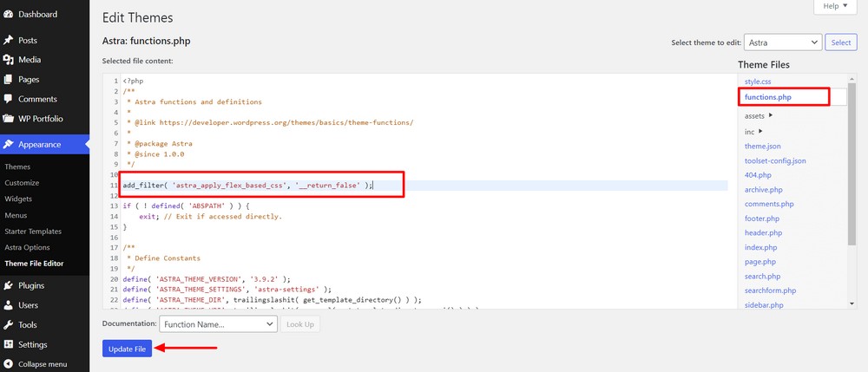Click the Look Up button
Screen dimensions: 868x372
click(x=300, y=324)
